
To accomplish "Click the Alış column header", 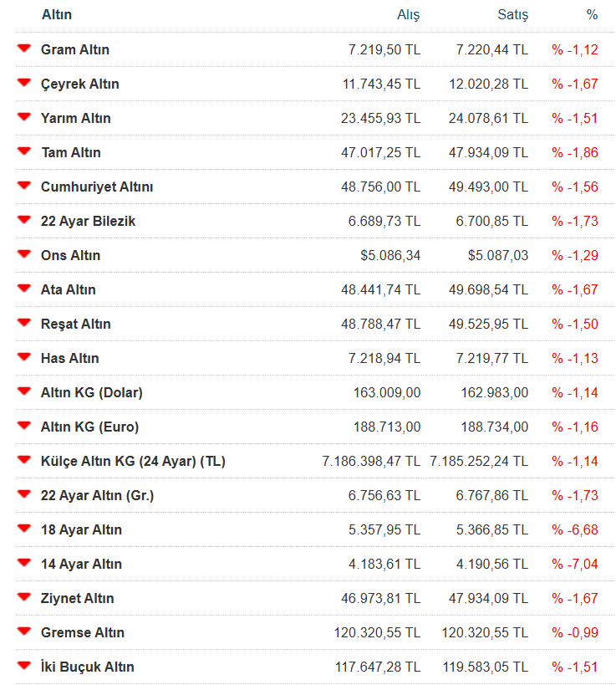I will pos(408,15).
